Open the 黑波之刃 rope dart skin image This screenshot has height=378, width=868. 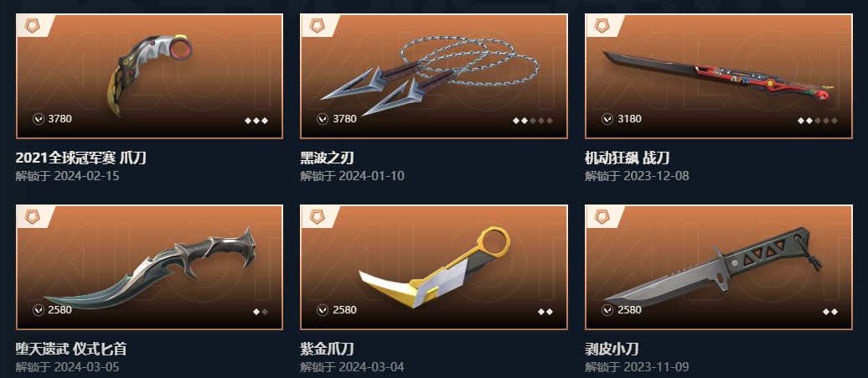[430, 76]
